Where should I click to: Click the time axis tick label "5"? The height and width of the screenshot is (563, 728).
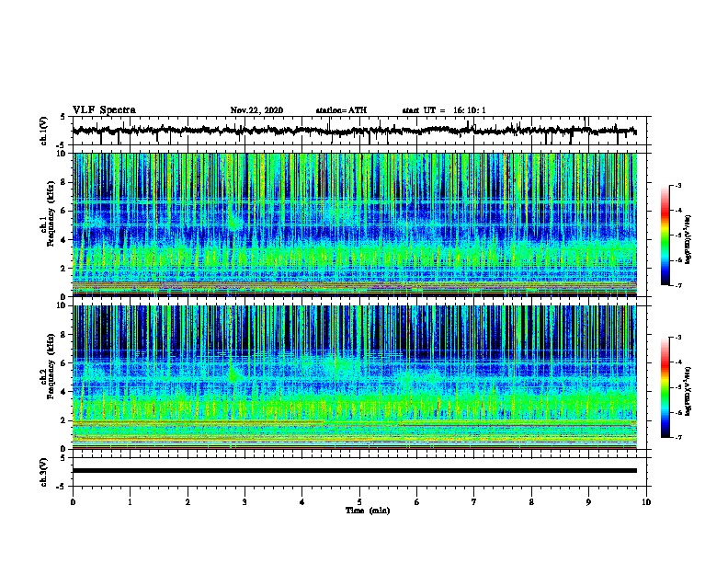(359, 502)
